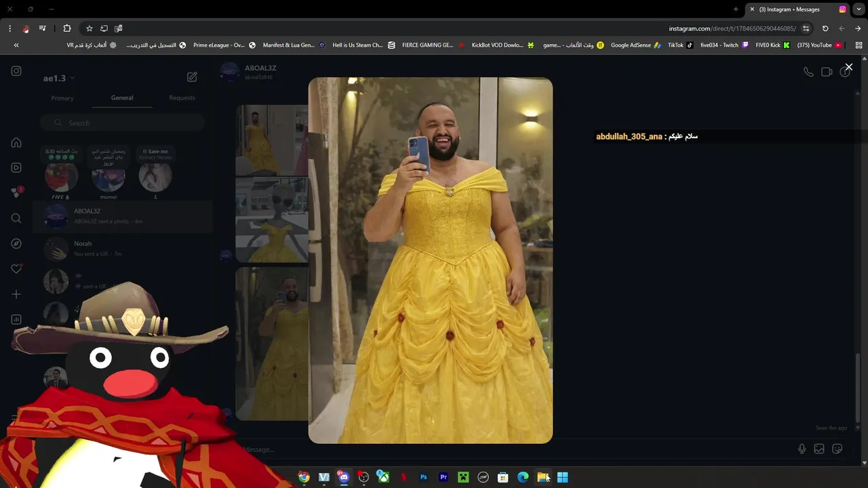Open the Windows Start button
Image resolution: width=868 pixels, height=488 pixels.
(562, 477)
